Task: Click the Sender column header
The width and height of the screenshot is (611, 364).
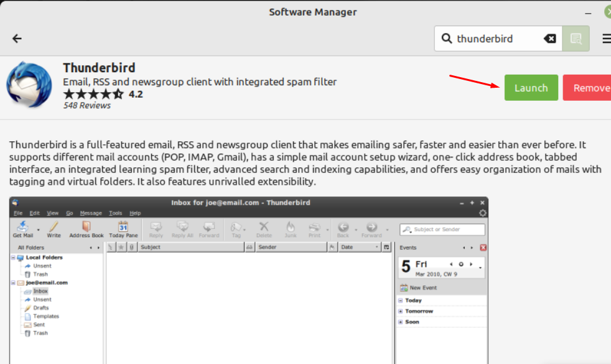Action: (291, 247)
